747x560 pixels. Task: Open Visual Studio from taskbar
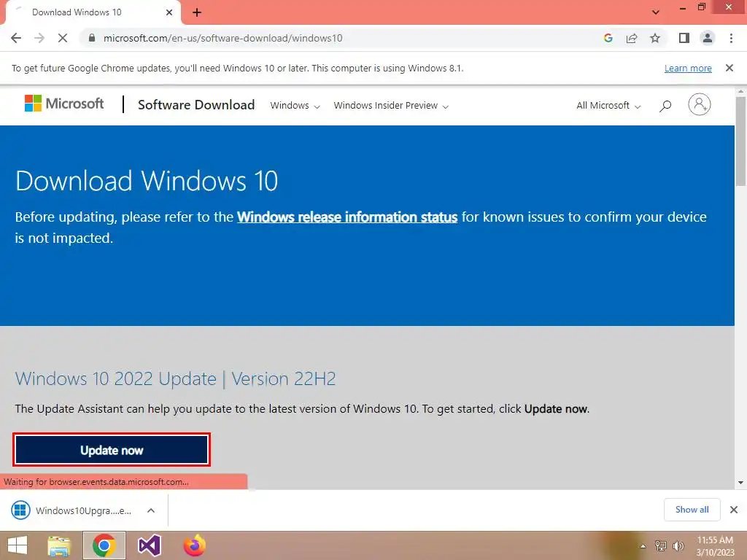pyautogui.click(x=150, y=545)
